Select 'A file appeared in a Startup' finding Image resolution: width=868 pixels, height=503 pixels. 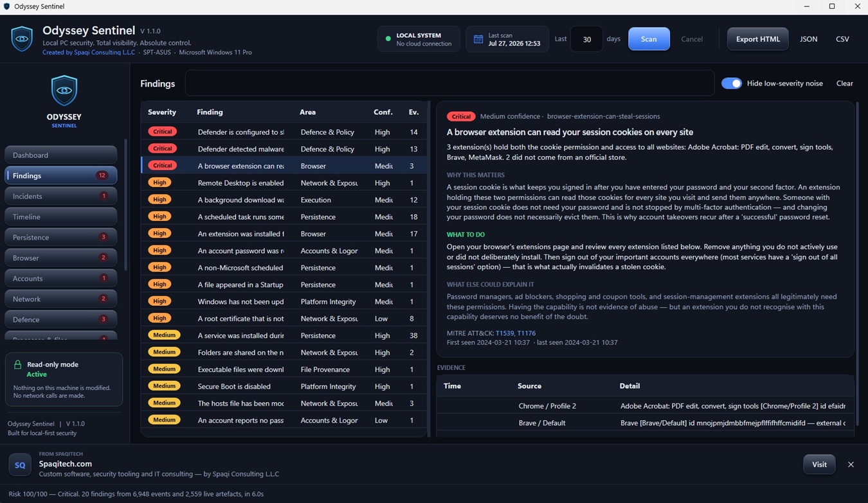click(x=284, y=285)
